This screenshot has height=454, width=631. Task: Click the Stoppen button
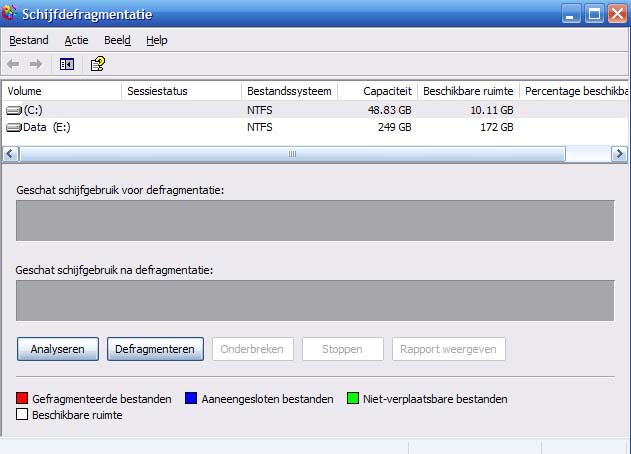click(x=343, y=349)
